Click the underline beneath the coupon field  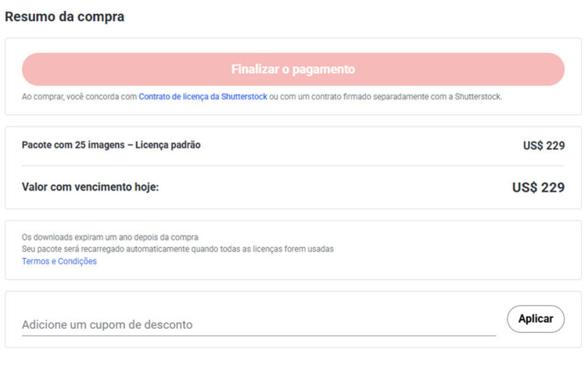pyautogui.click(x=258, y=336)
